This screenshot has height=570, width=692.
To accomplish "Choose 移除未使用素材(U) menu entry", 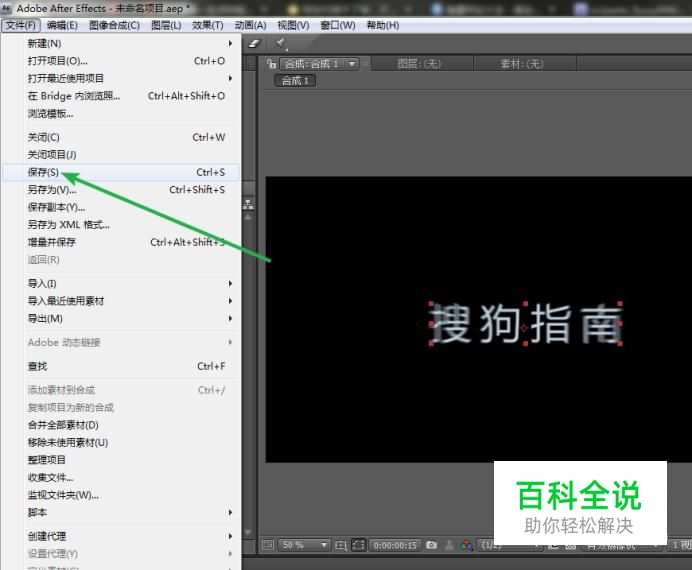I will 122,442.
